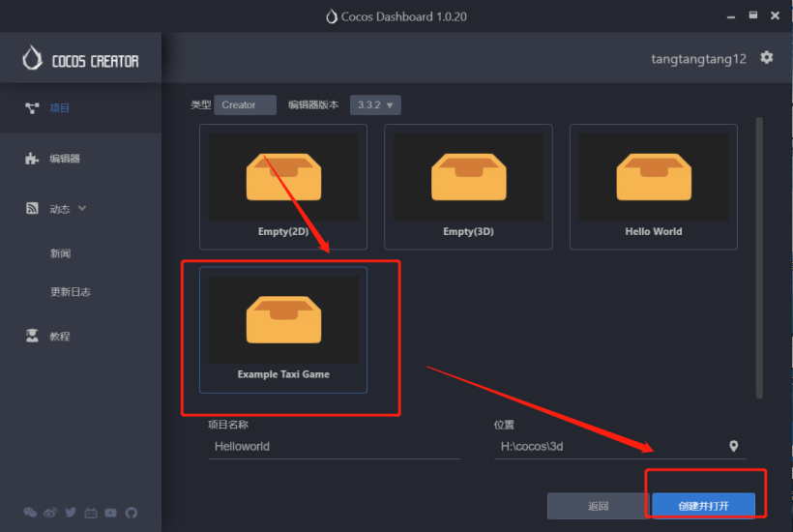The image size is (793, 532).
Task: Click the GitHub icon in footer
Action: [131, 514]
